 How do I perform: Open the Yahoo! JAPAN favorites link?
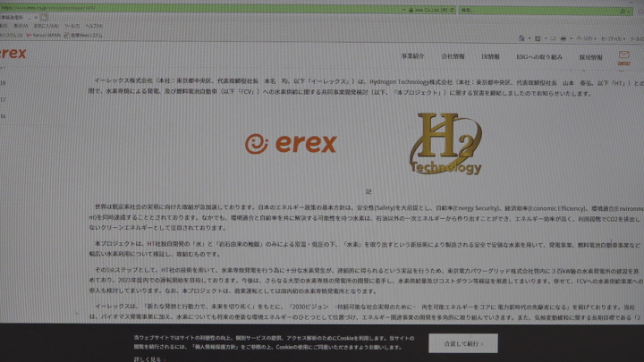pos(43,35)
